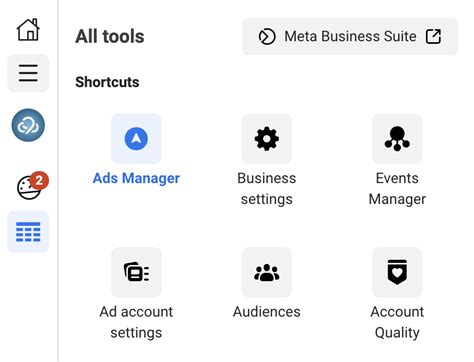Open Meta Business Suite in new window
This screenshot has height=362, width=474.
coord(350,36)
